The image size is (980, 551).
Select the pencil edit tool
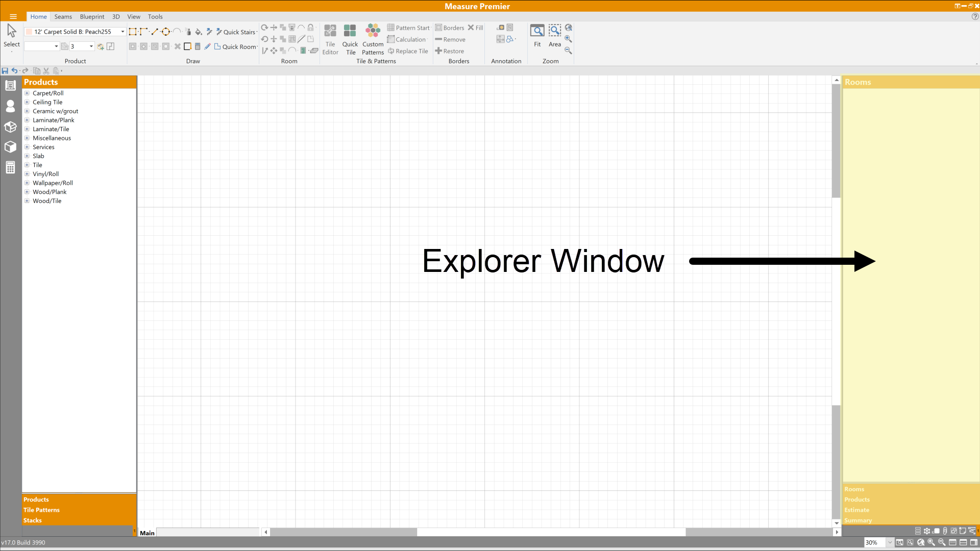(207, 46)
